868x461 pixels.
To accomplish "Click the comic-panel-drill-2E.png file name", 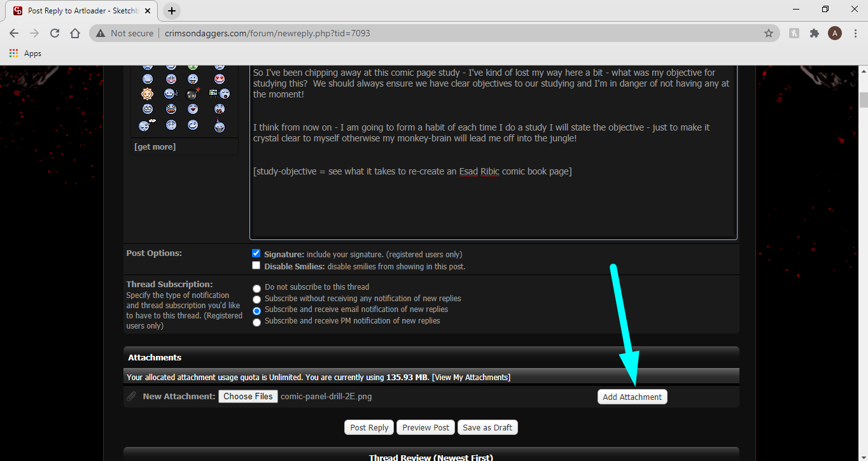I will pos(326,396).
